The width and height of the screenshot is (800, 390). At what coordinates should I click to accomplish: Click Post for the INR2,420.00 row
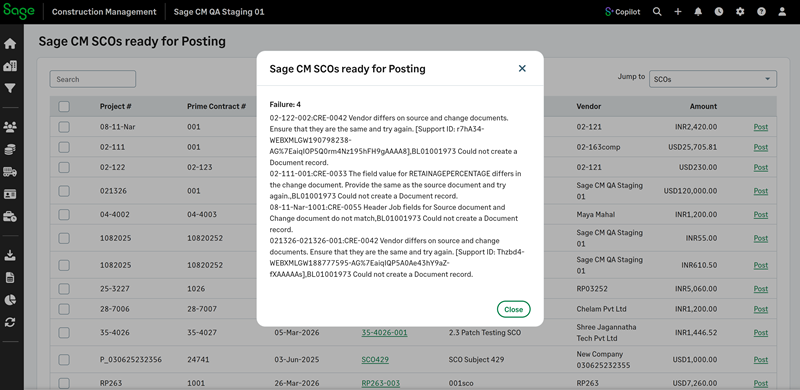pos(760,127)
